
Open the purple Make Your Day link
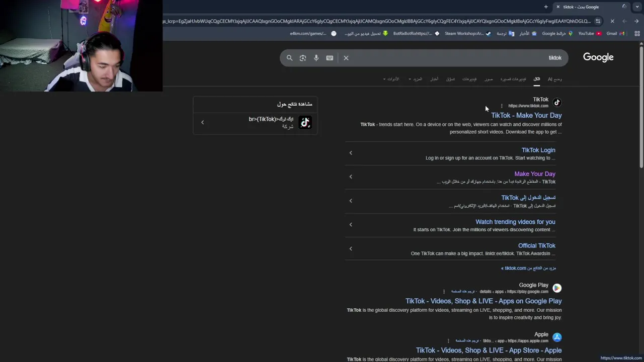[535, 173]
